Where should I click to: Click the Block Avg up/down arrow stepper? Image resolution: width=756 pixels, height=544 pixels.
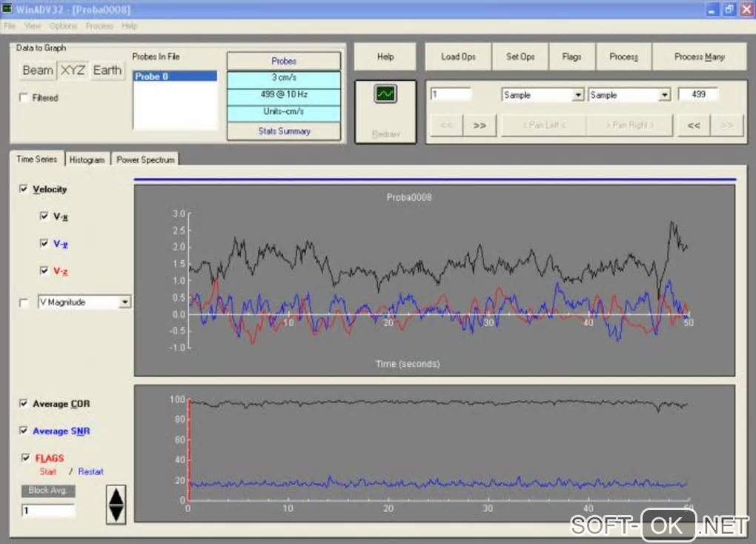coord(116,504)
